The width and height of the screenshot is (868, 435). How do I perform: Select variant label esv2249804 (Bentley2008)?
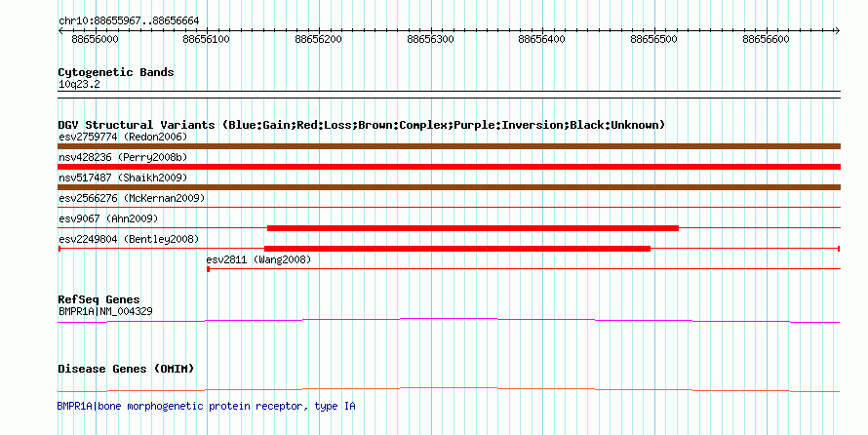129,239
